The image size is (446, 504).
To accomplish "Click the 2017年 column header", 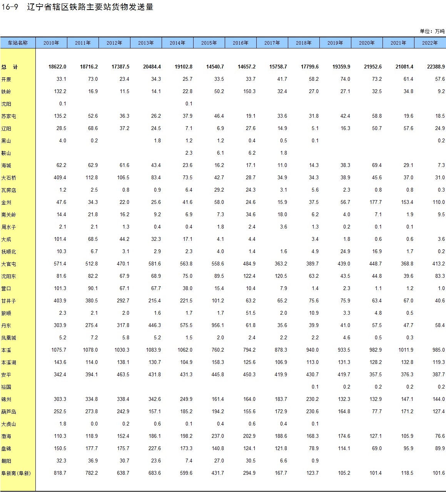I will (x=272, y=43).
